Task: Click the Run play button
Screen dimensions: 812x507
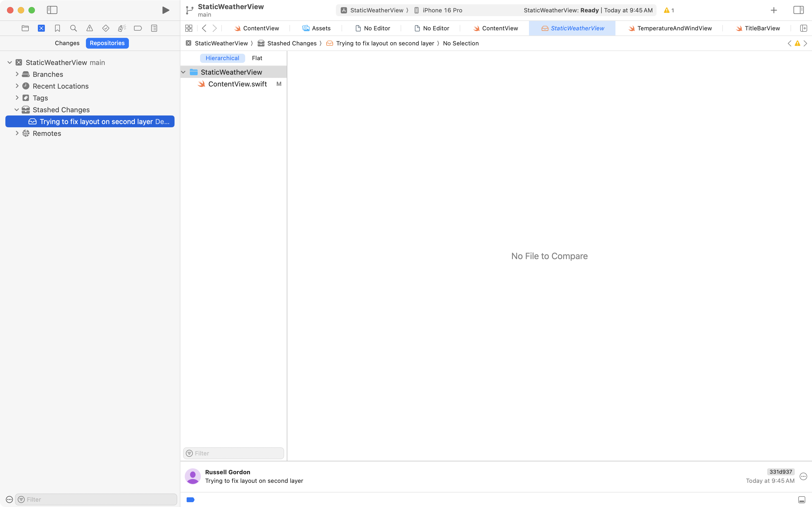Action: tap(166, 10)
